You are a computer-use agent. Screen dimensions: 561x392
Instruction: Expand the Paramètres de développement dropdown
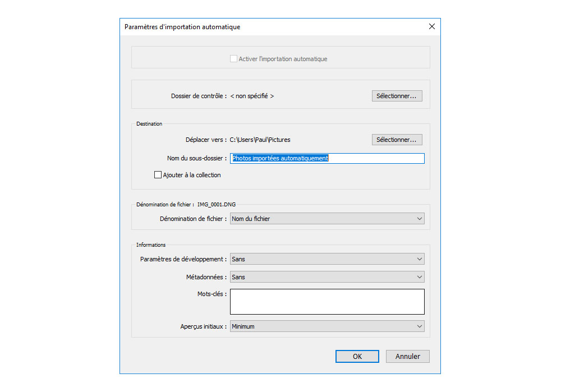pyautogui.click(x=327, y=259)
